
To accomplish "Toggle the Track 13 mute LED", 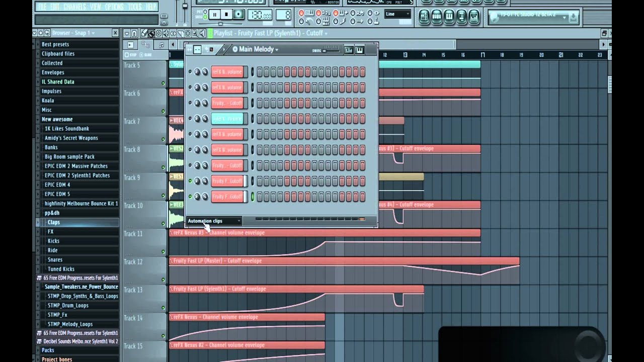I will click(163, 308).
